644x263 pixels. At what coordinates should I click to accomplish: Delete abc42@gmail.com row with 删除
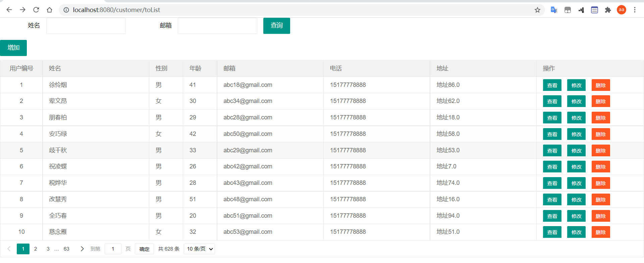(x=601, y=167)
